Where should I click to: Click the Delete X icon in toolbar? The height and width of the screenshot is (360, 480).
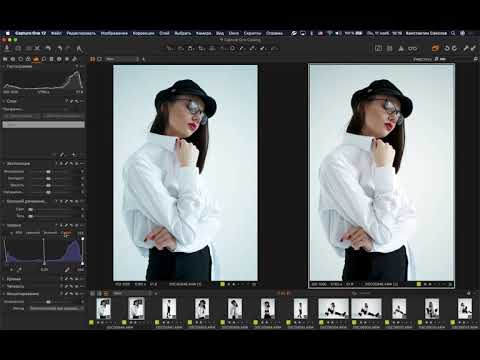tap(37, 49)
